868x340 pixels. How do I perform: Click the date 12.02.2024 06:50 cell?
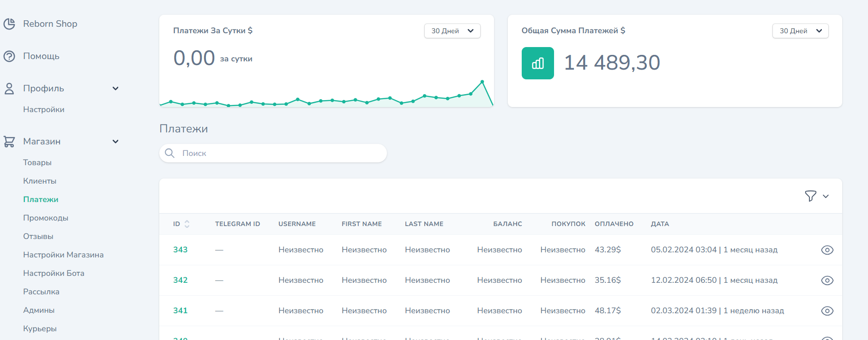point(714,280)
